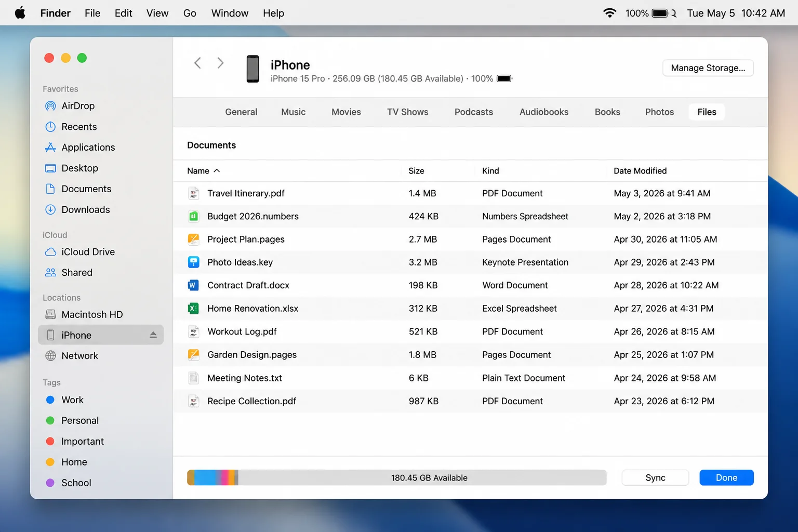Image resolution: width=798 pixels, height=532 pixels.
Task: Switch to the Podcasts tab
Action: tap(474, 112)
